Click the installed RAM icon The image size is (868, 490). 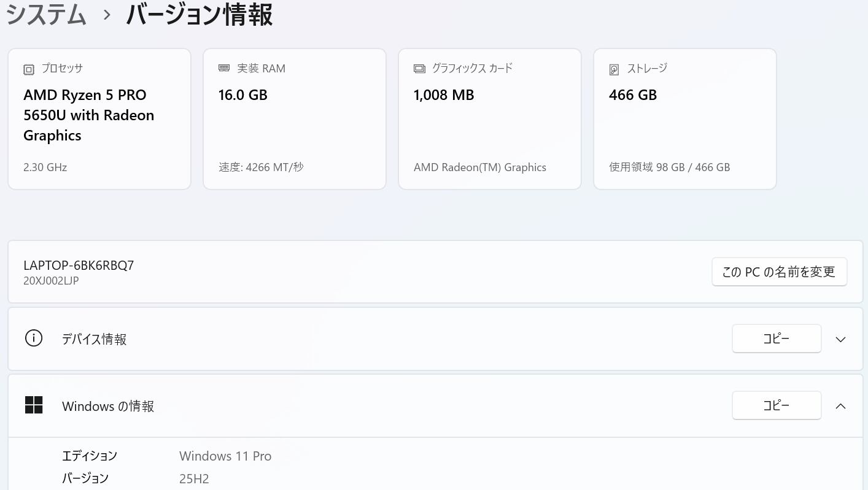224,68
